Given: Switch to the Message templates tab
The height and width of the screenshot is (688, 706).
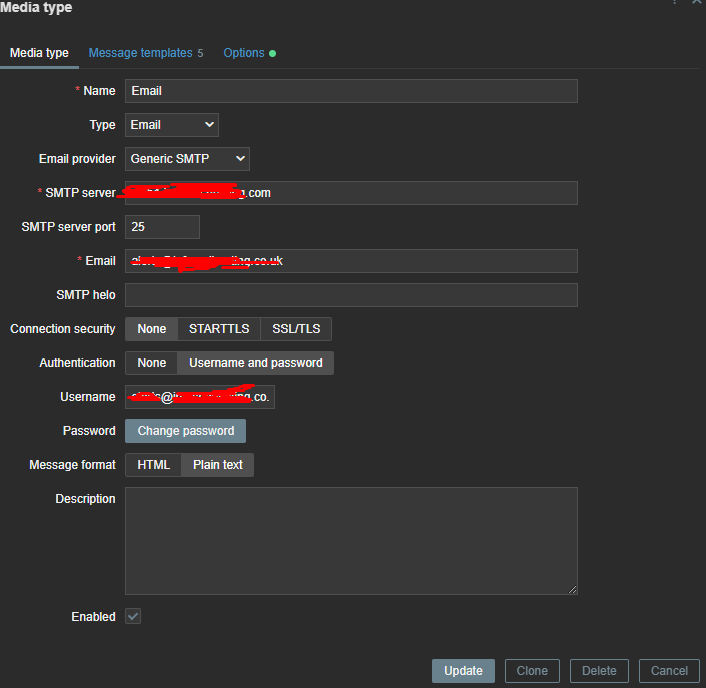Looking at the screenshot, I should [145, 53].
